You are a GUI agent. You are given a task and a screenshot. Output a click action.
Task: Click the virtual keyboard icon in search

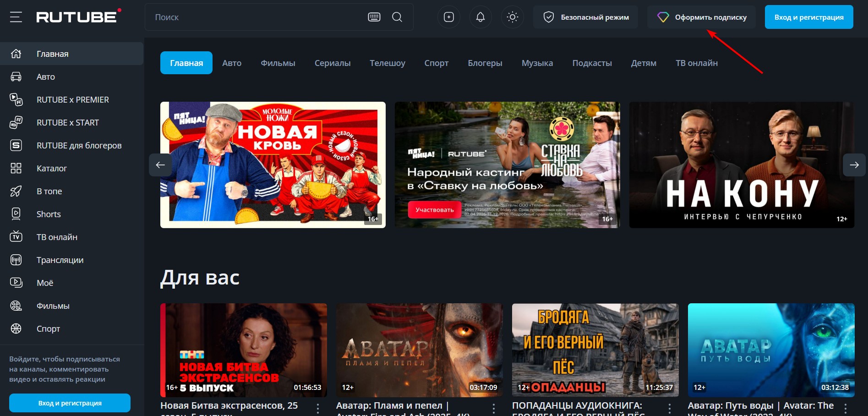[x=374, y=17]
